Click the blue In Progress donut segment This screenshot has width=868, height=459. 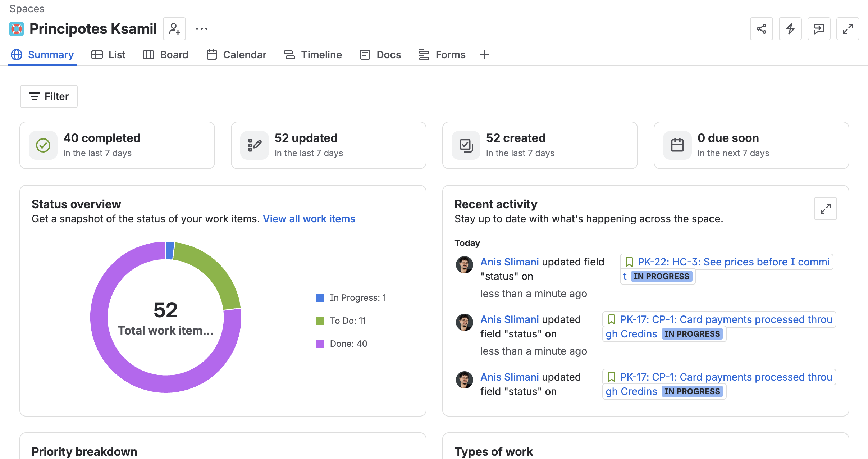click(x=170, y=250)
